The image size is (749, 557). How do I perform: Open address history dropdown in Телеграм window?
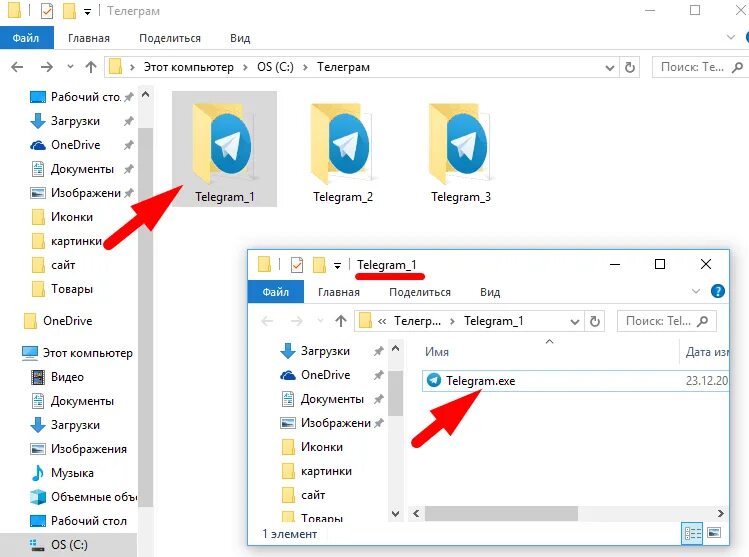[610, 67]
